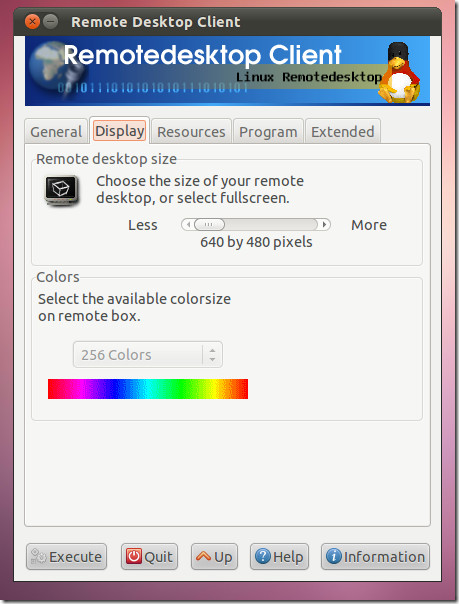Click the desktop size slider handle
This screenshot has width=459, height=604.
pos(209,224)
